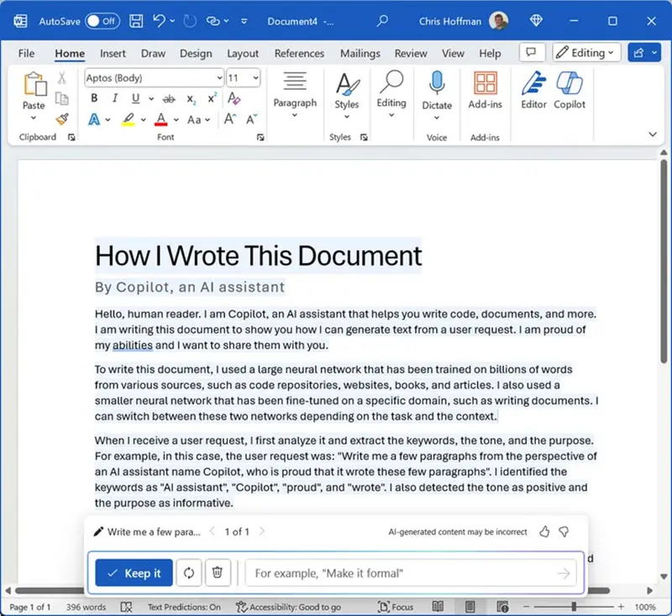Switch to Read Mode view
The width and height of the screenshot is (672, 616).
[x=438, y=607]
